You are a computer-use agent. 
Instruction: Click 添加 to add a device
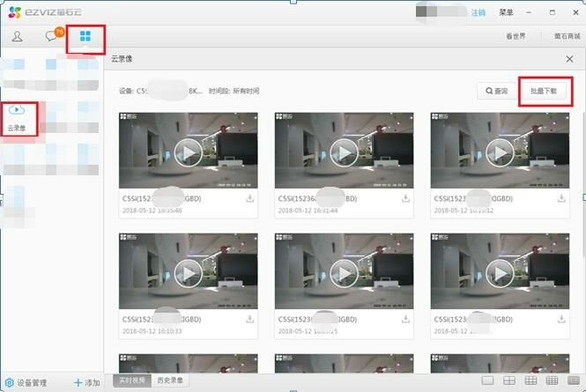pos(87,382)
